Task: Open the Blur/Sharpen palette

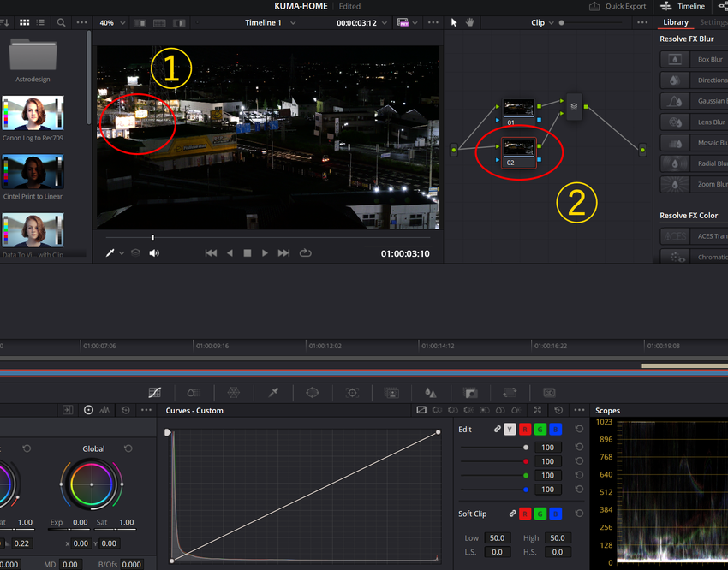Action: pyautogui.click(x=431, y=393)
